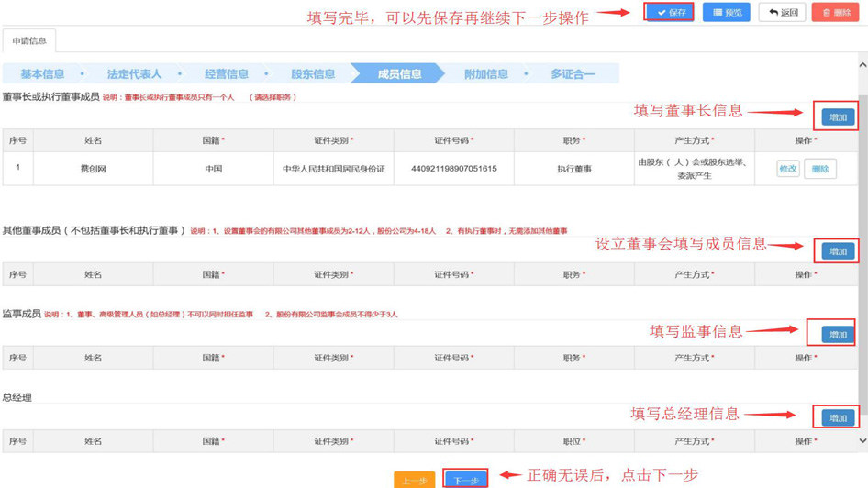Open the 预览 preview button
868x488 pixels.
(x=726, y=13)
